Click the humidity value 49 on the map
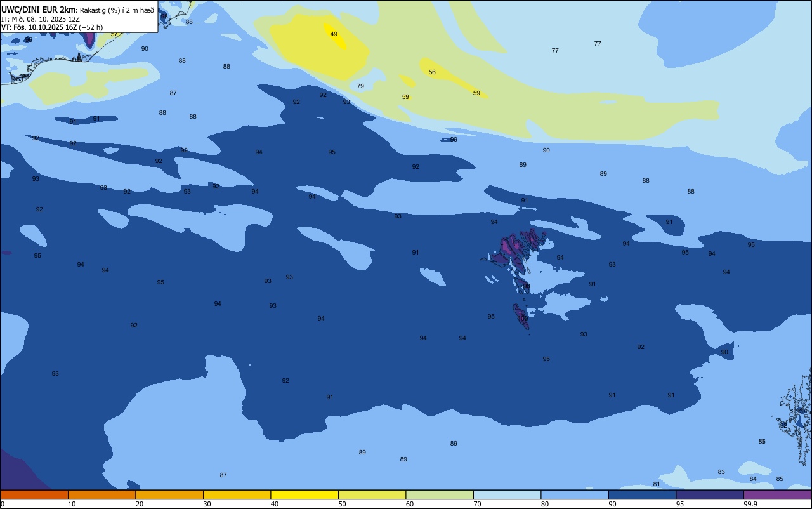 pos(334,34)
